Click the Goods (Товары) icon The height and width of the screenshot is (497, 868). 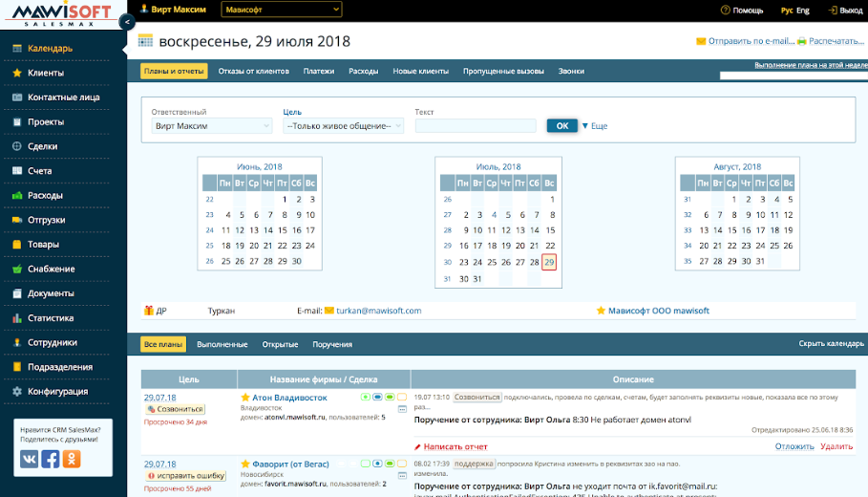[x=17, y=245]
